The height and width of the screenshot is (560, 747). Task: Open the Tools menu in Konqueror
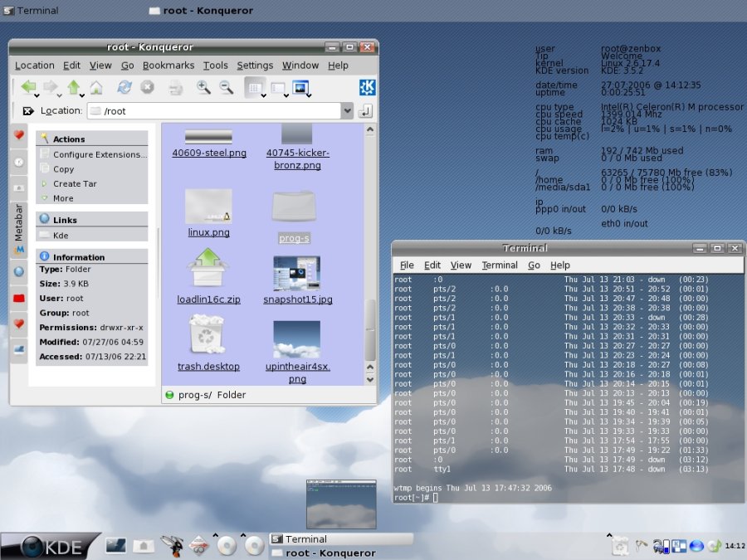pyautogui.click(x=215, y=66)
